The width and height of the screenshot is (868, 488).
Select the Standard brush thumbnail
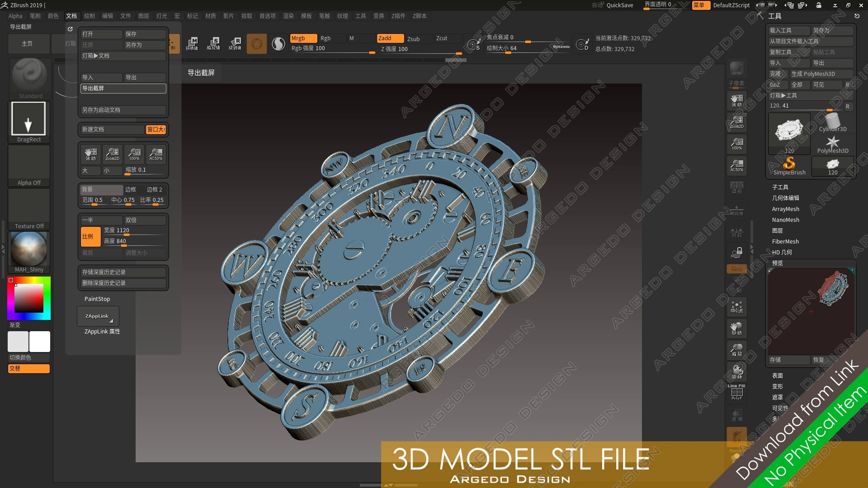[x=29, y=78]
